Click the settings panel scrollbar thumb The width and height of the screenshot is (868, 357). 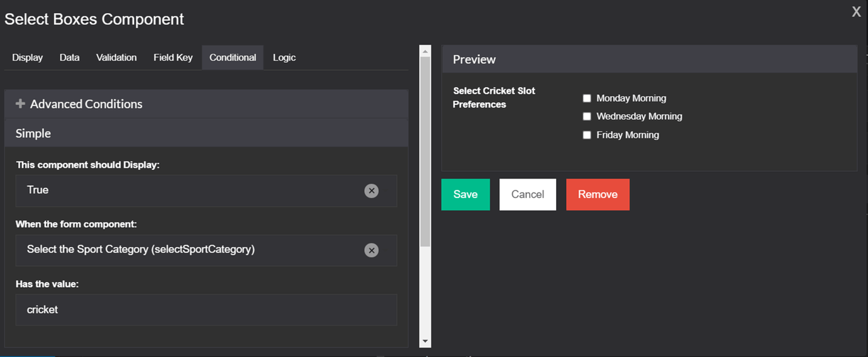425,151
